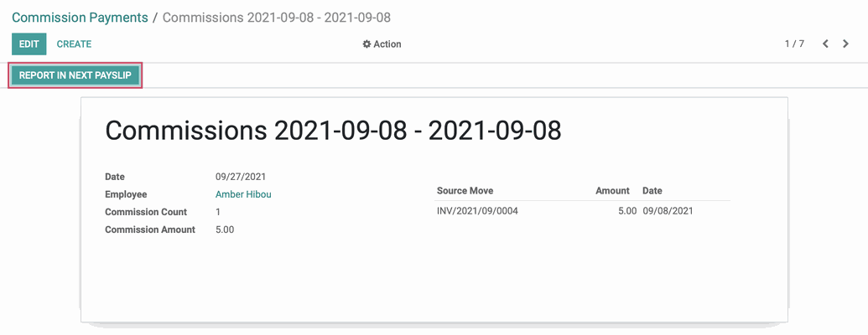Open the INV/2021/09/0004 source move row
The image size is (868, 335).
point(583,210)
